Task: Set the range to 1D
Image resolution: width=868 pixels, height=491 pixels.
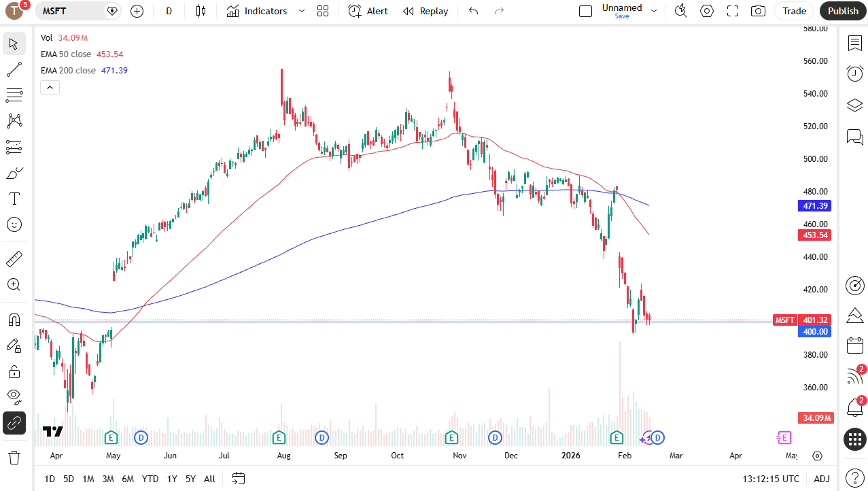Action: pyautogui.click(x=50, y=479)
